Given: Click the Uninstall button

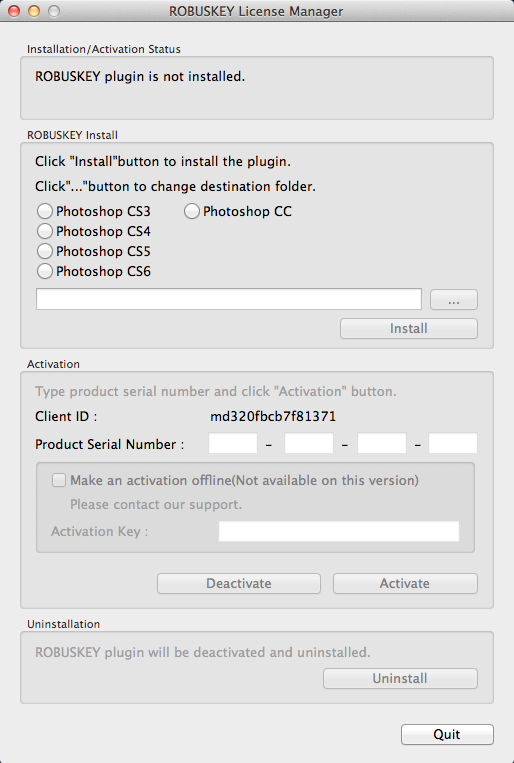Looking at the screenshot, I should click(x=400, y=678).
